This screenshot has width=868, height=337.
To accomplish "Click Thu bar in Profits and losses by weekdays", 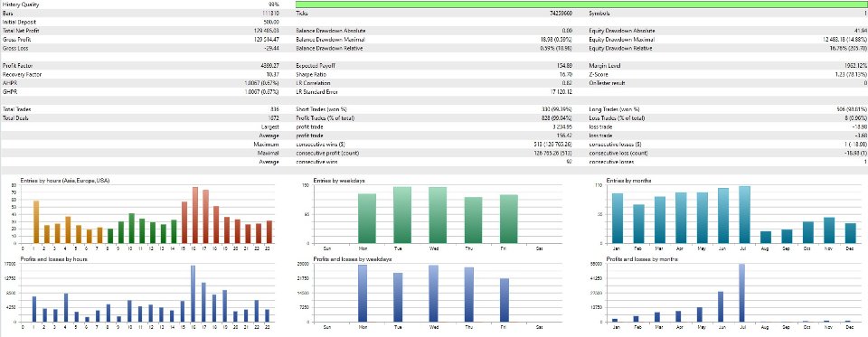I will click(x=468, y=295).
